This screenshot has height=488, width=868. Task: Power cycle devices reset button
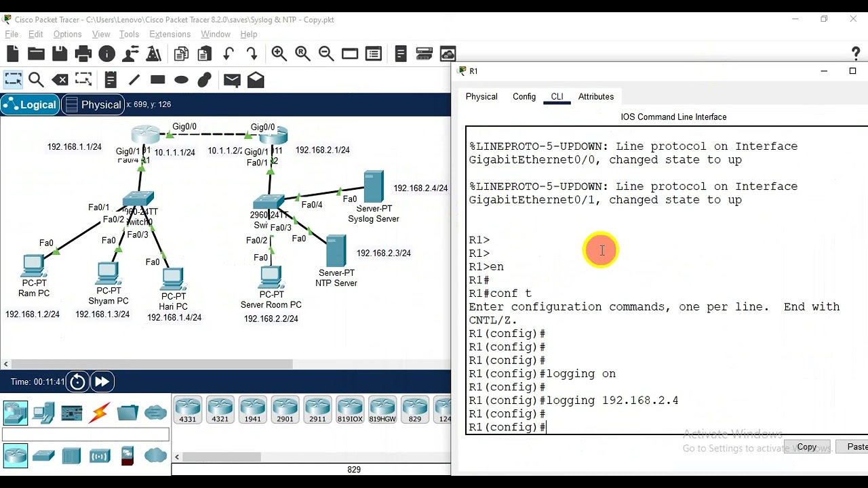point(78,382)
